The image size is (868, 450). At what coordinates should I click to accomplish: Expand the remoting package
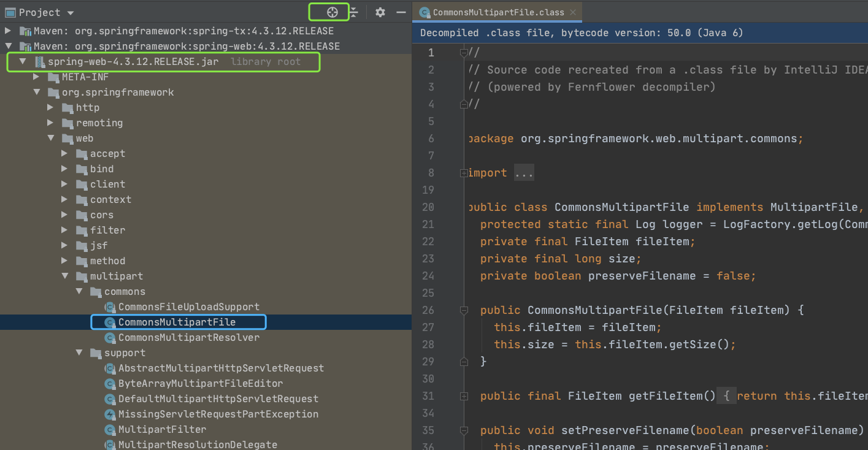pyautogui.click(x=51, y=123)
